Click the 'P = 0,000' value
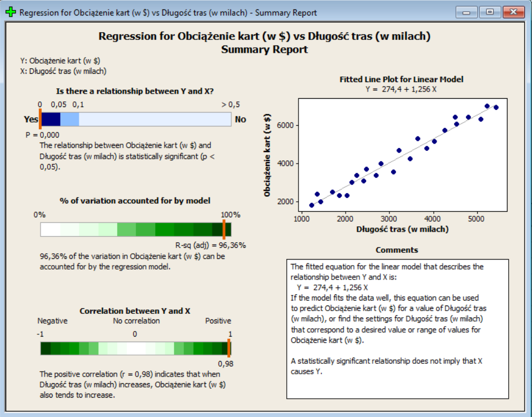 pos(42,135)
